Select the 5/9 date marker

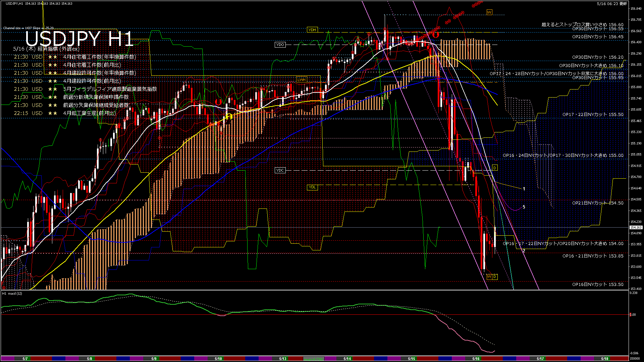coord(154,359)
